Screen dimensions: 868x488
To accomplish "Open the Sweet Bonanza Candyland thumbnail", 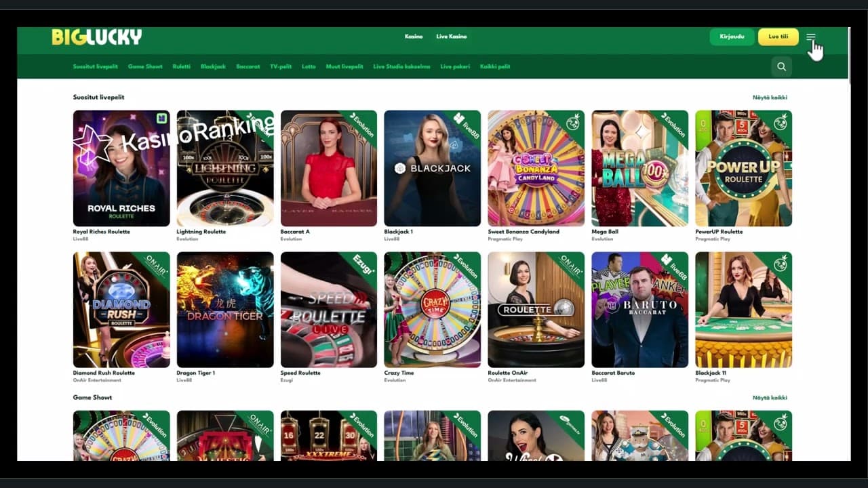I will (536, 168).
